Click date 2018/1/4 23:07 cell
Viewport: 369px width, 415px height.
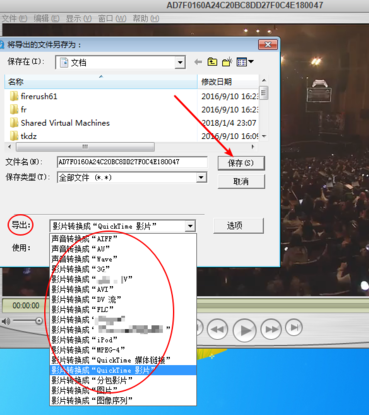[x=229, y=123]
